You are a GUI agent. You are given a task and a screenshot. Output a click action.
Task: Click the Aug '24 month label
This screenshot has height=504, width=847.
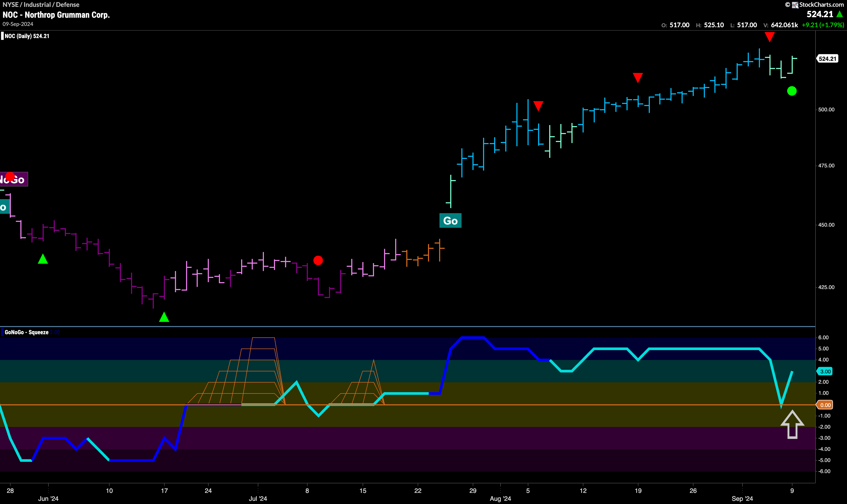click(500, 498)
